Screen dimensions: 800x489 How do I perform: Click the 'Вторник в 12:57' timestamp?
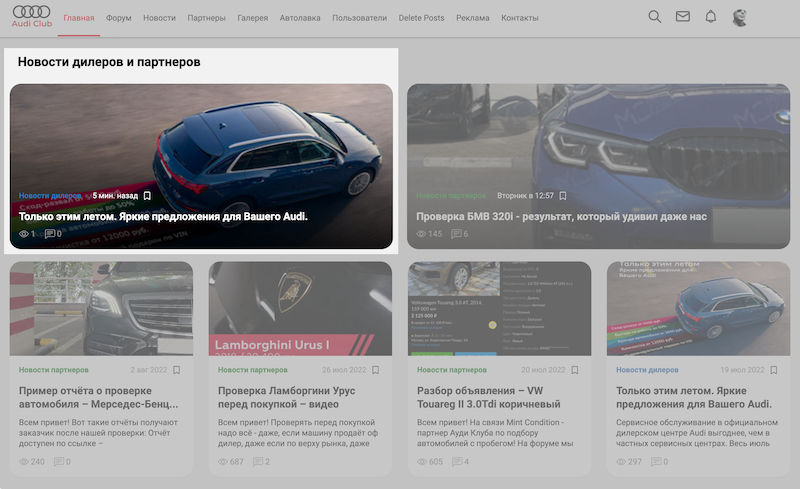click(x=525, y=195)
